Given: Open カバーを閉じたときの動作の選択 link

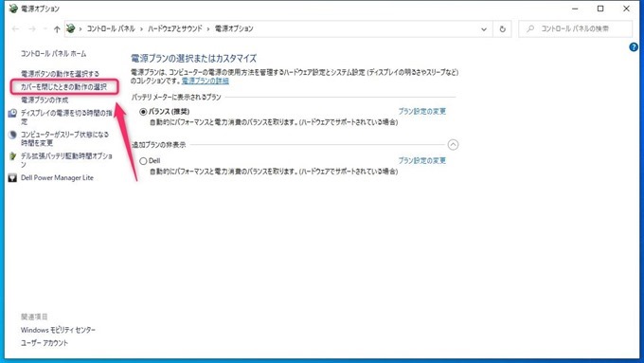Looking at the screenshot, I should [63, 87].
